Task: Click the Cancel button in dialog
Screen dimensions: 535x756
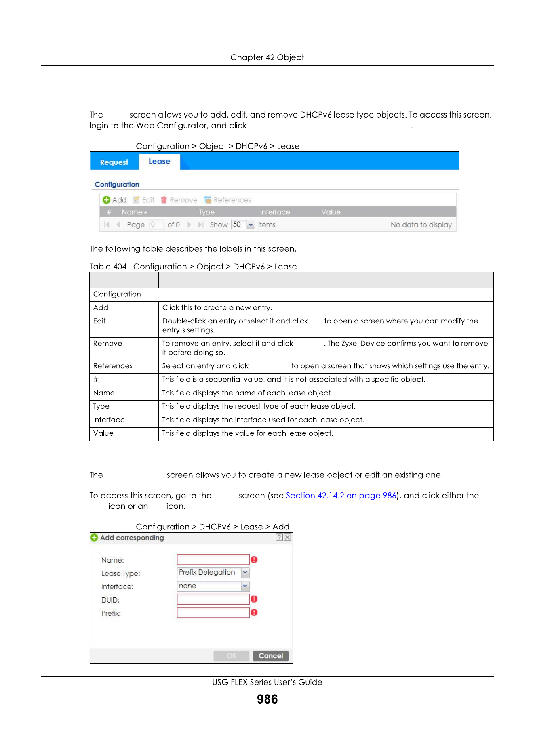Action: point(271,656)
